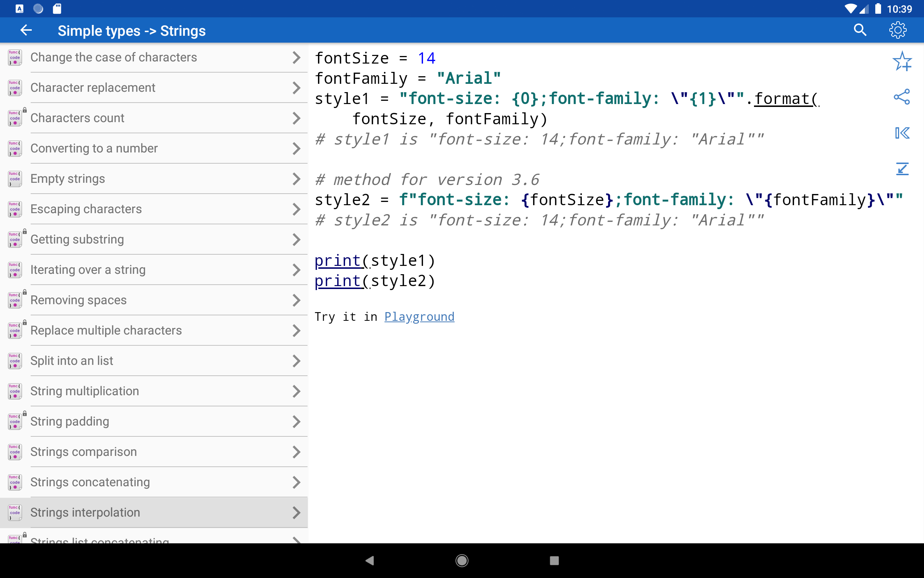Open Replace multiple characters topic
The image size is (924, 578).
click(x=154, y=330)
